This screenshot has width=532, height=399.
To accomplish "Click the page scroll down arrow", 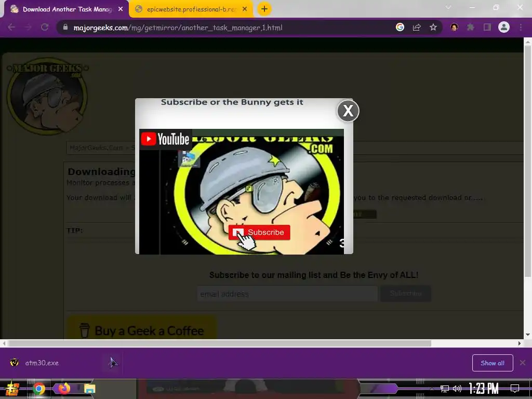I will (528, 335).
